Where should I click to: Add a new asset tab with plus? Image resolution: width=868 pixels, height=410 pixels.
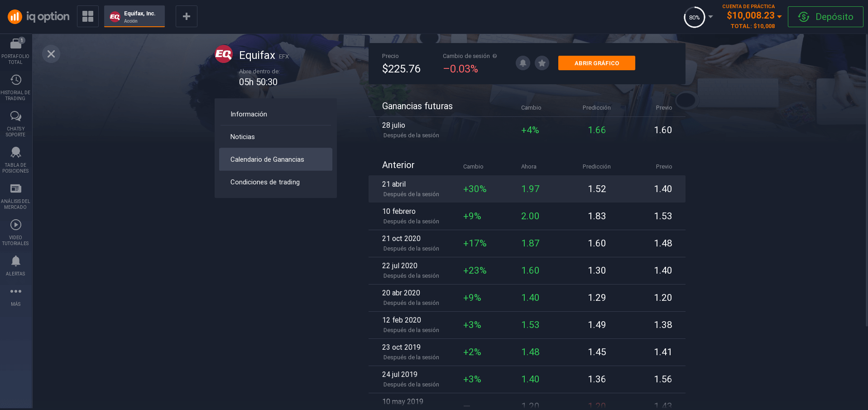click(x=187, y=16)
